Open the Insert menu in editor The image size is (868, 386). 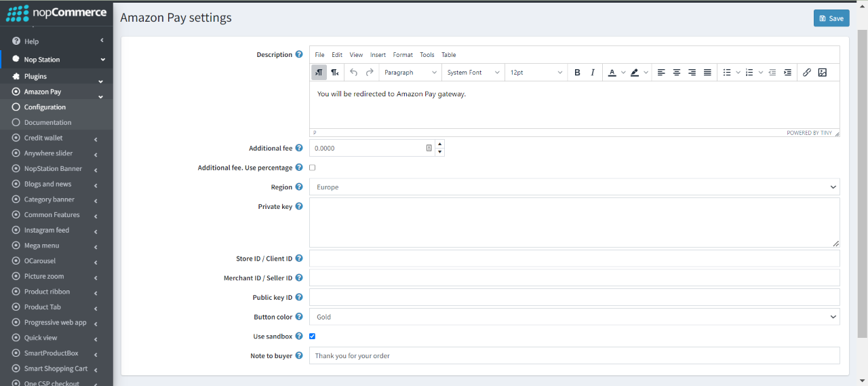click(x=378, y=55)
